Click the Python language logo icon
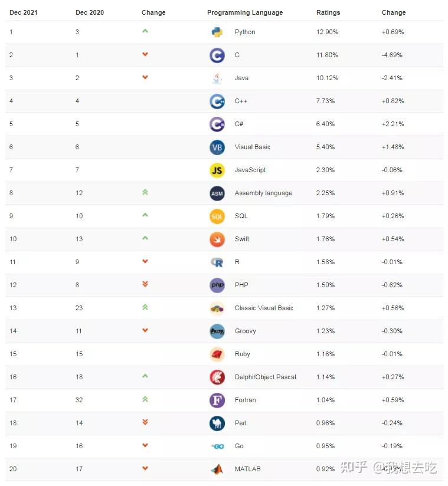Image resolution: width=448 pixels, height=486 pixels. (x=217, y=32)
